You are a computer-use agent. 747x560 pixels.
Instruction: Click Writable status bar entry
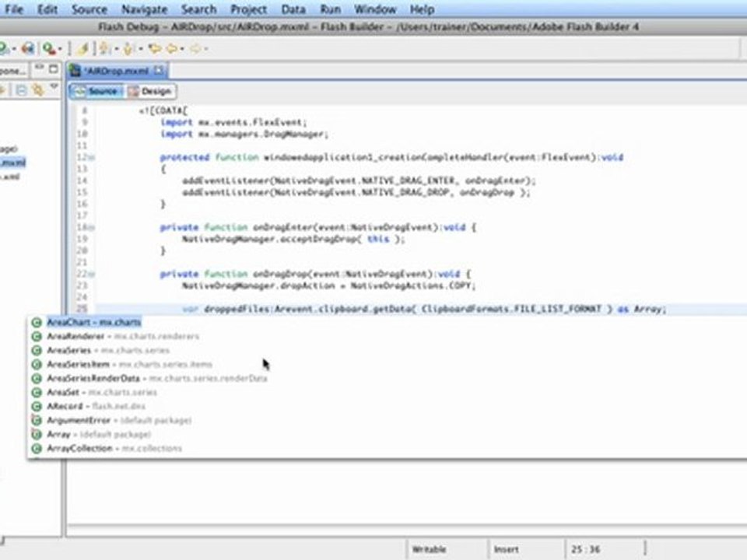click(429, 550)
